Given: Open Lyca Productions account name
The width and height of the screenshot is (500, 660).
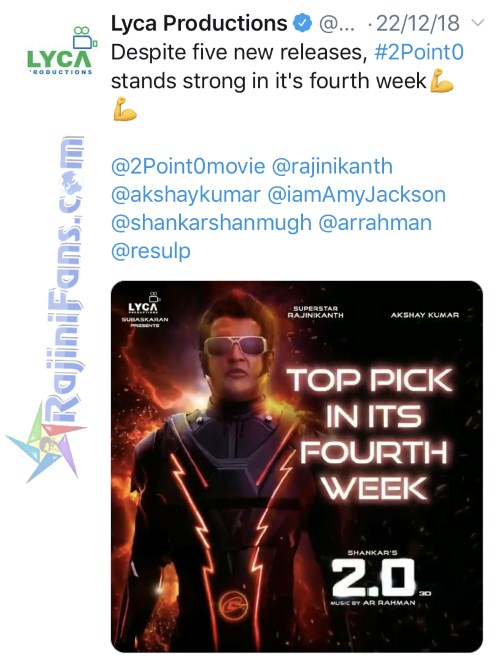Looking at the screenshot, I should 199,24.
